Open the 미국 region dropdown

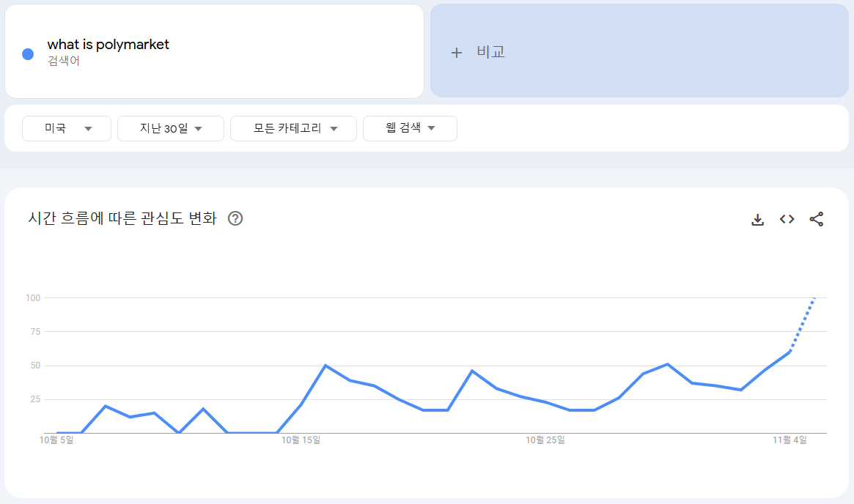point(67,128)
